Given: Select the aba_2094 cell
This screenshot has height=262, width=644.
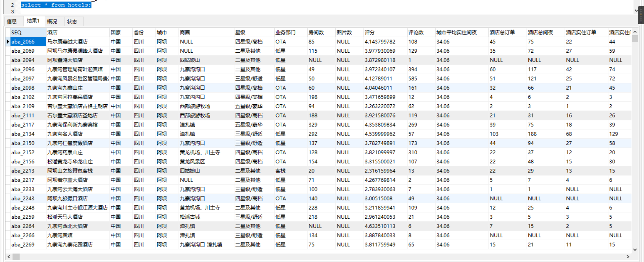Looking at the screenshot, I should [x=28, y=60].
